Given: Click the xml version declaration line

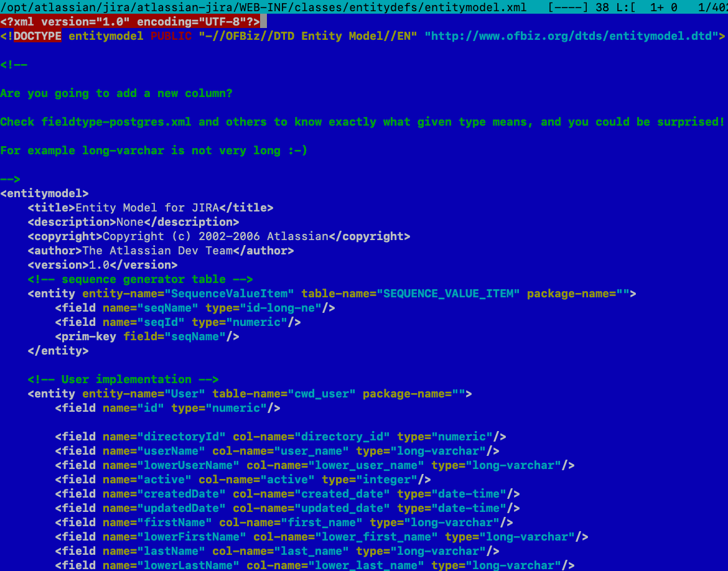Looking at the screenshot, I should pos(130,21).
